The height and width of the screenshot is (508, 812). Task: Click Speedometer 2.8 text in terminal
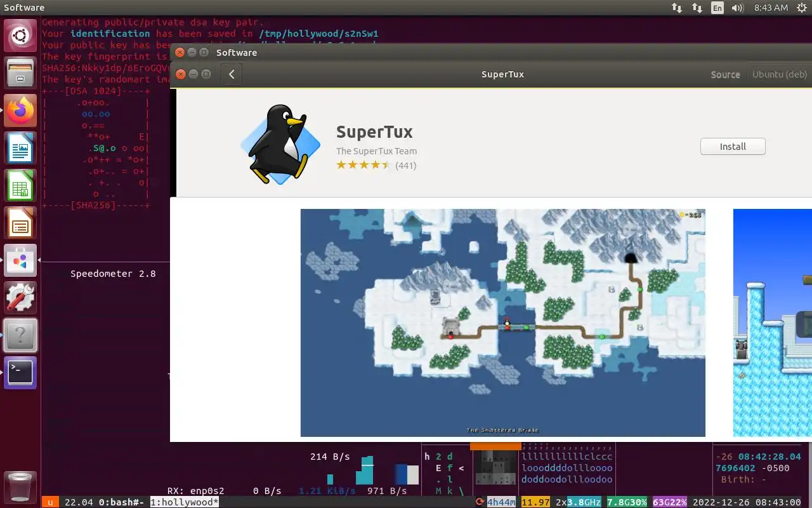(113, 274)
